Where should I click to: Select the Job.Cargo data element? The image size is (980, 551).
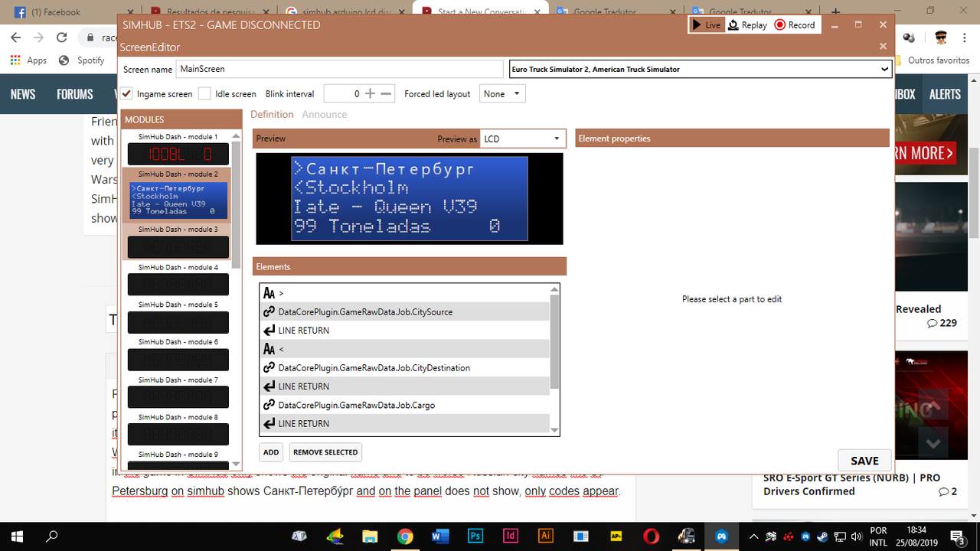coord(405,405)
